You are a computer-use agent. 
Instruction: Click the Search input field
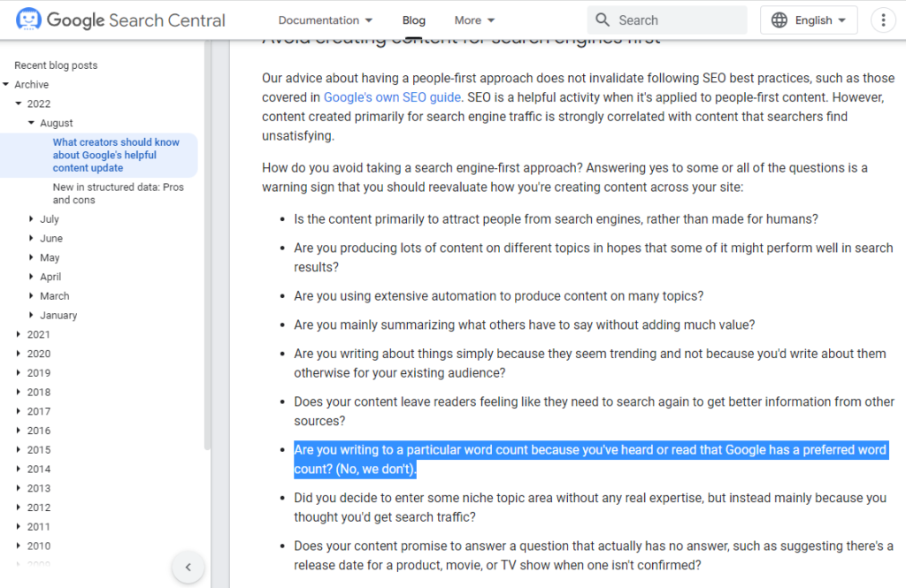(667, 20)
